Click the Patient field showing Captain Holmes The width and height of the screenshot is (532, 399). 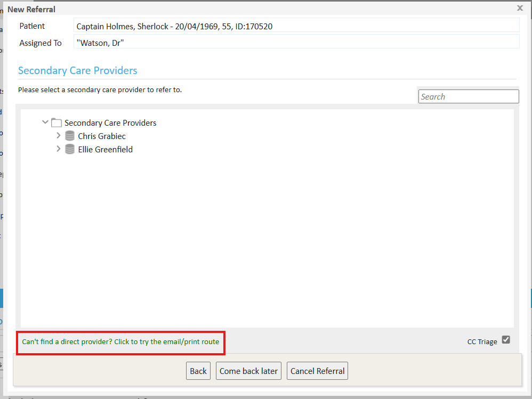(x=296, y=26)
